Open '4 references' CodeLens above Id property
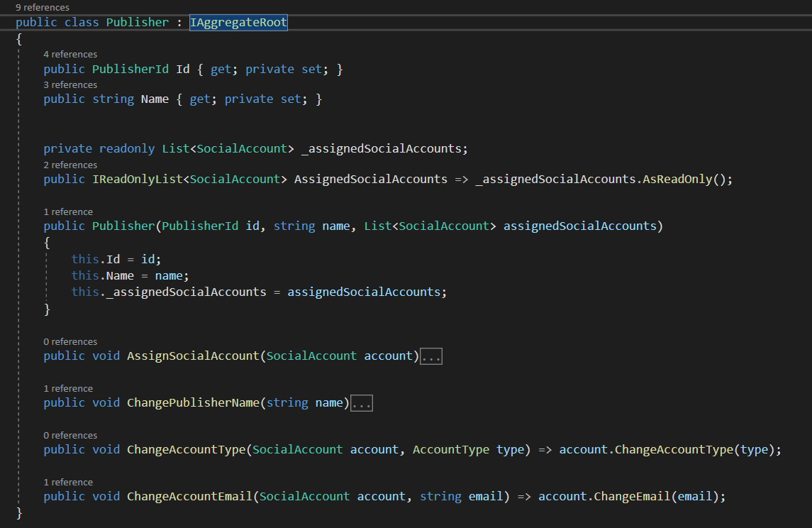Screen dimensions: 812x528 tap(70, 55)
